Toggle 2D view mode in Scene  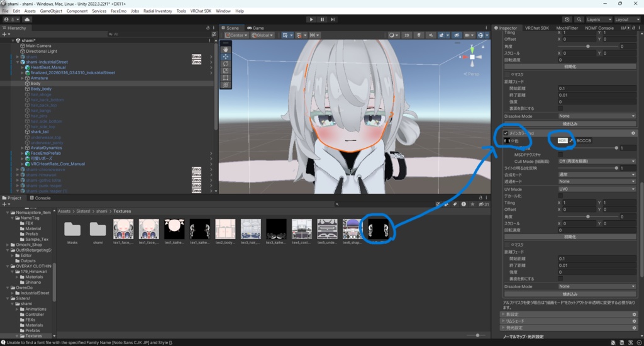coord(407,35)
